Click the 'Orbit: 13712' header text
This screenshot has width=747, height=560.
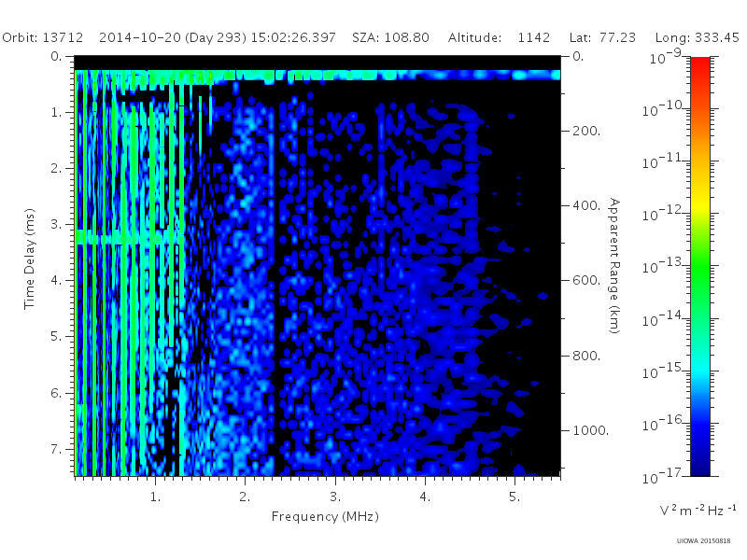(42, 37)
